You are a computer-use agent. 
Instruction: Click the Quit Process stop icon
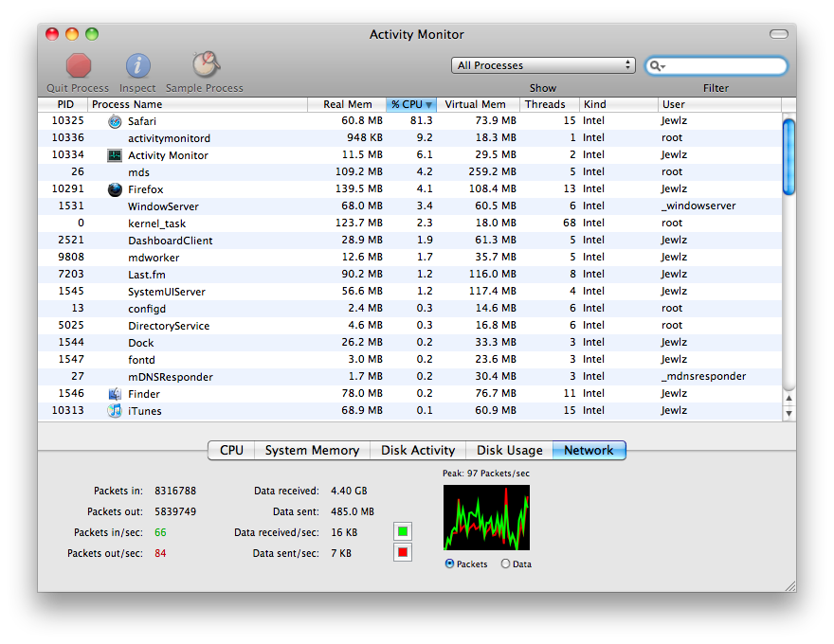(x=78, y=66)
